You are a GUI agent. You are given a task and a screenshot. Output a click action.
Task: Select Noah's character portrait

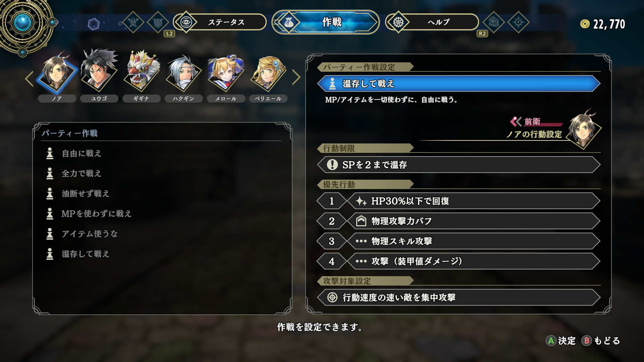pos(56,73)
